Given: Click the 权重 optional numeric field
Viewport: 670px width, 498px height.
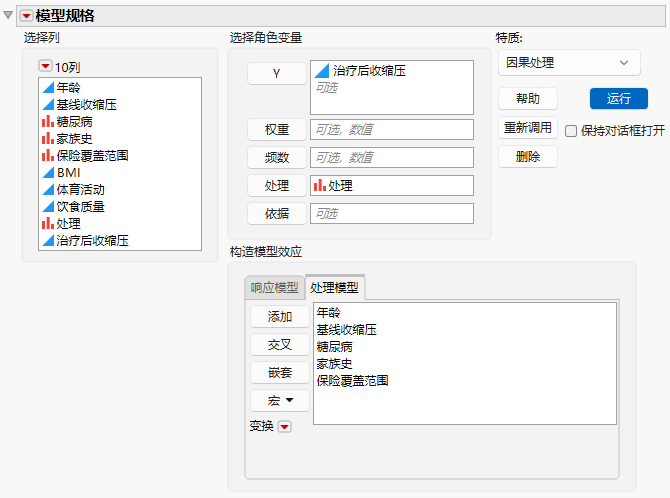Looking at the screenshot, I should tap(392, 130).
